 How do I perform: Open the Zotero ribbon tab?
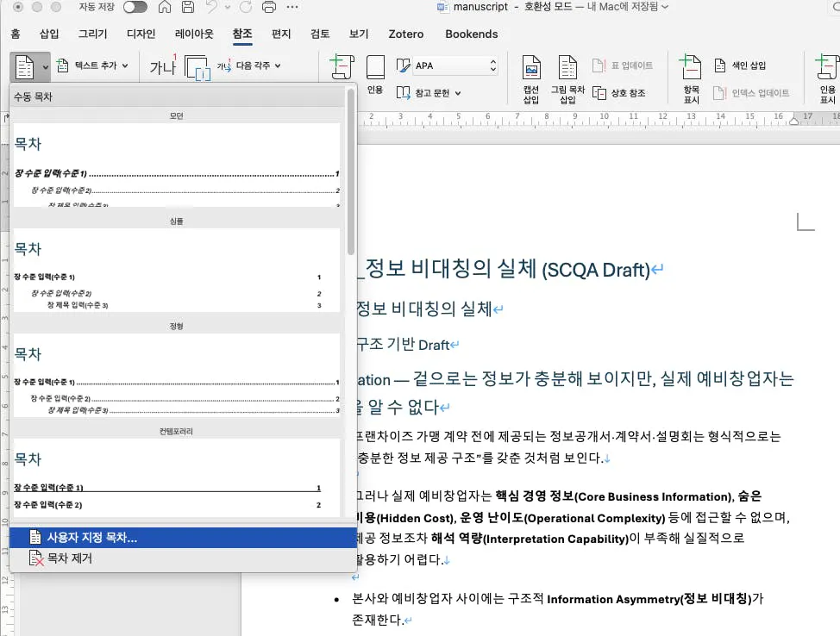[x=405, y=34]
